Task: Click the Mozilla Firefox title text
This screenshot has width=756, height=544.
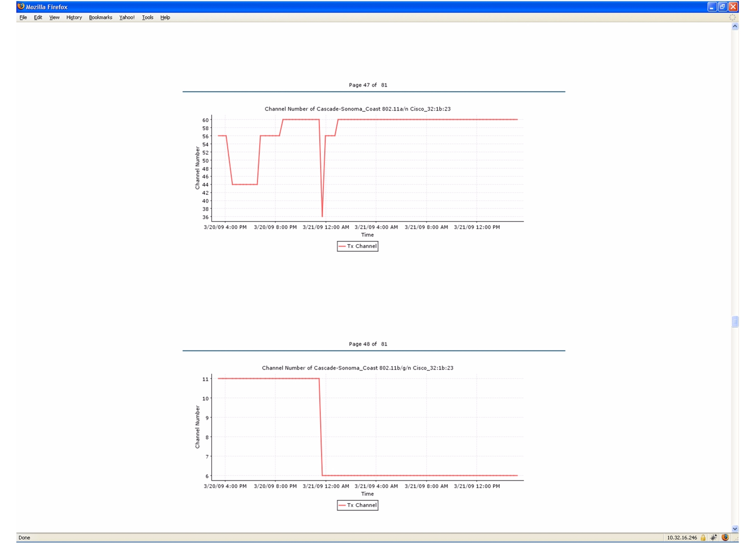Action: click(x=47, y=7)
